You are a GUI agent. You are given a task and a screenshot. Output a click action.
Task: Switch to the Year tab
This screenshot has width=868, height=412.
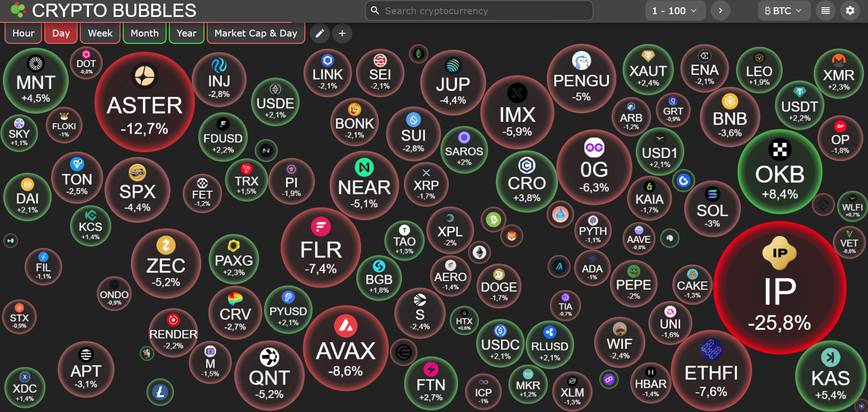pyautogui.click(x=186, y=33)
